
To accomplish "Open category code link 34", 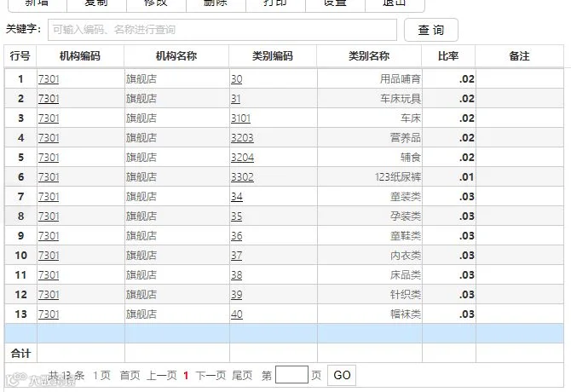I will 237,197.
